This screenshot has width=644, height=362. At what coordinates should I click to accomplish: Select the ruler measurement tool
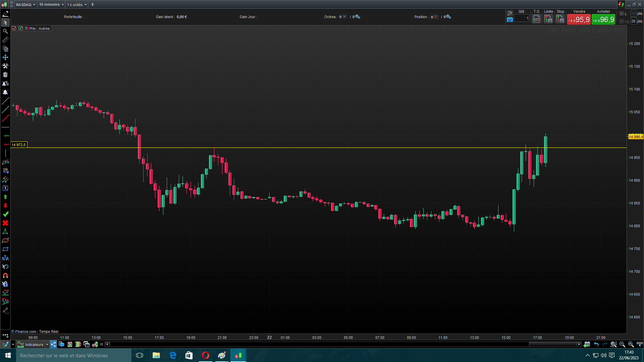click(x=5, y=40)
